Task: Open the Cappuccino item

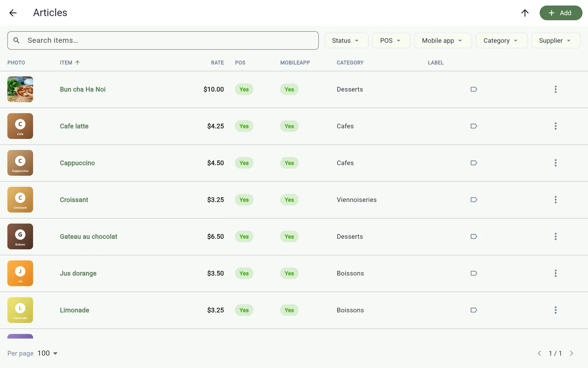Action: tap(77, 163)
